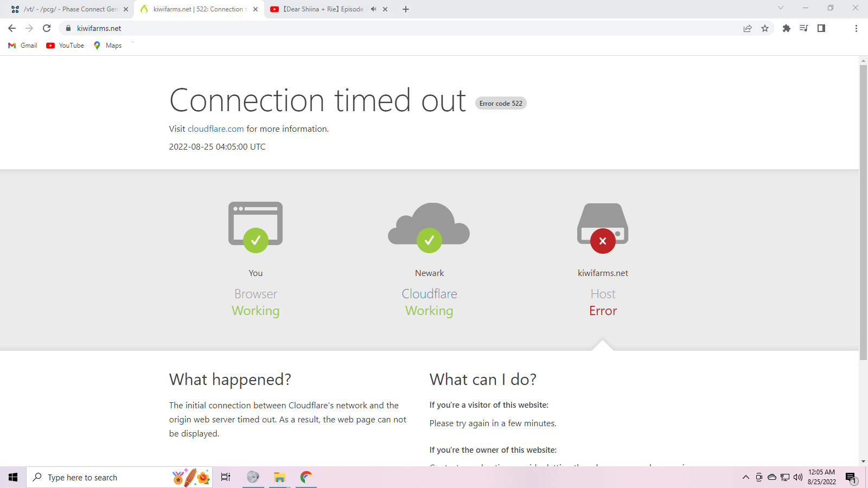Toggle the browser side panel
The width and height of the screenshot is (868, 488).
[x=821, y=28]
